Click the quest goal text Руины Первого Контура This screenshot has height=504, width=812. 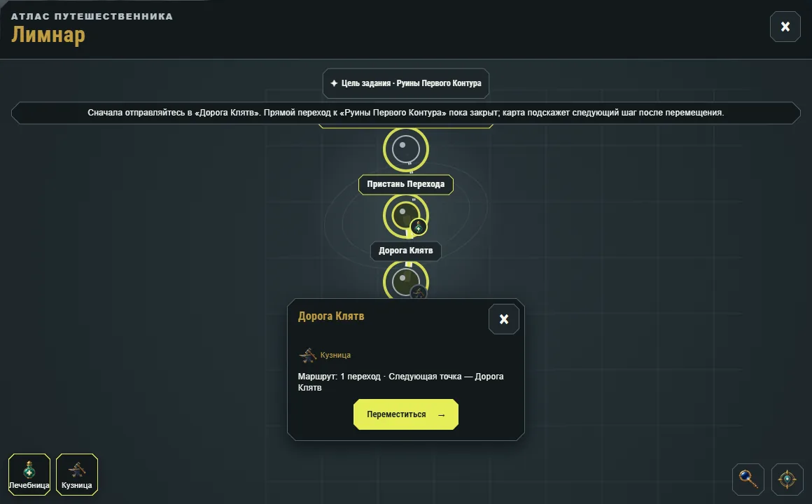439,83
